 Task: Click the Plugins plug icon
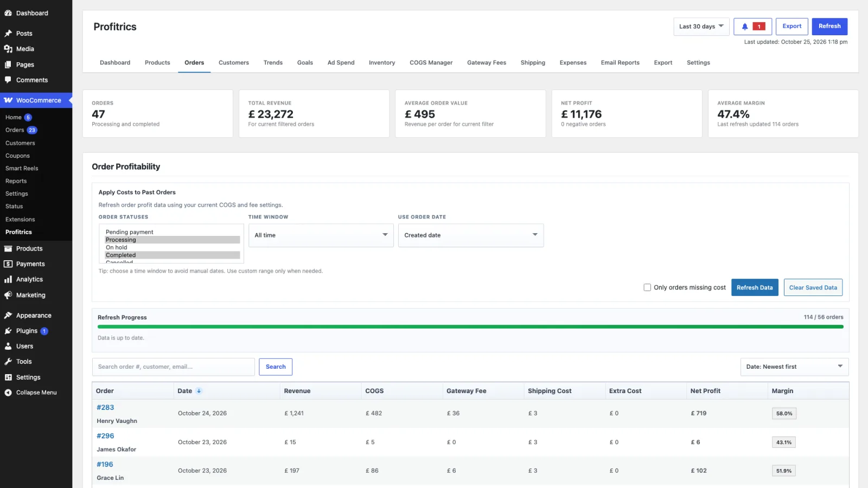pos(8,331)
